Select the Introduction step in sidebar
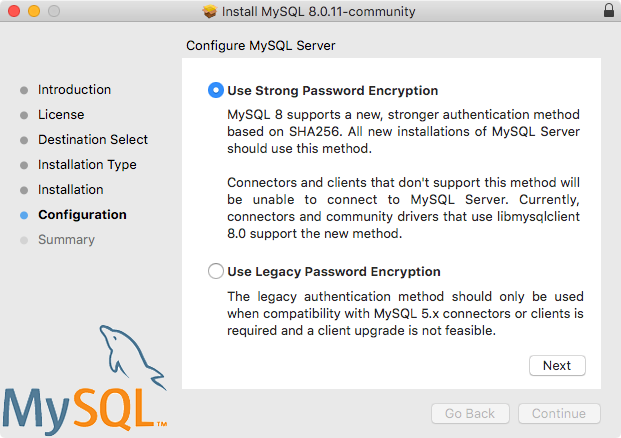This screenshot has width=621, height=438. [x=74, y=90]
